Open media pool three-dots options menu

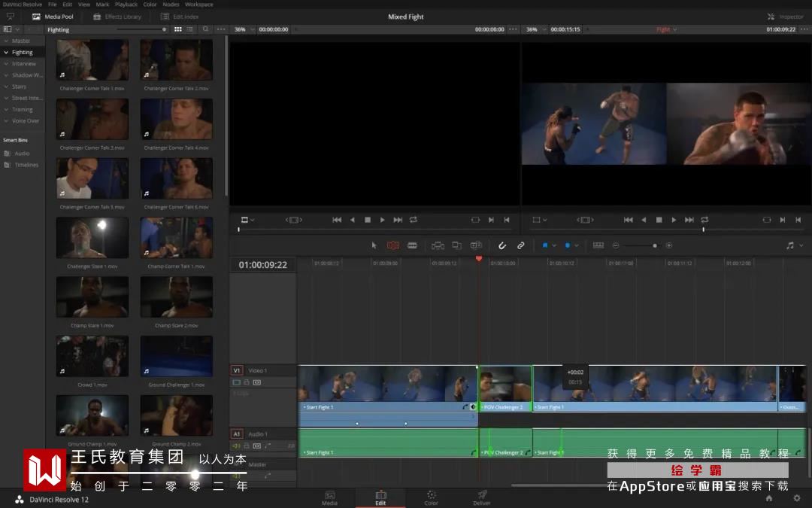221,29
